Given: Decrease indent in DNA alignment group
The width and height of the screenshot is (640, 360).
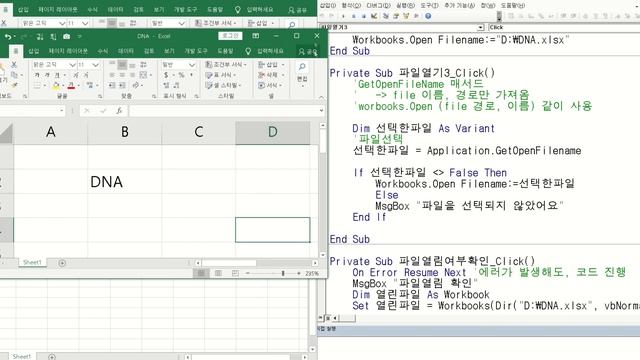Looking at the screenshot, I should pyautogui.click(x=112, y=85).
